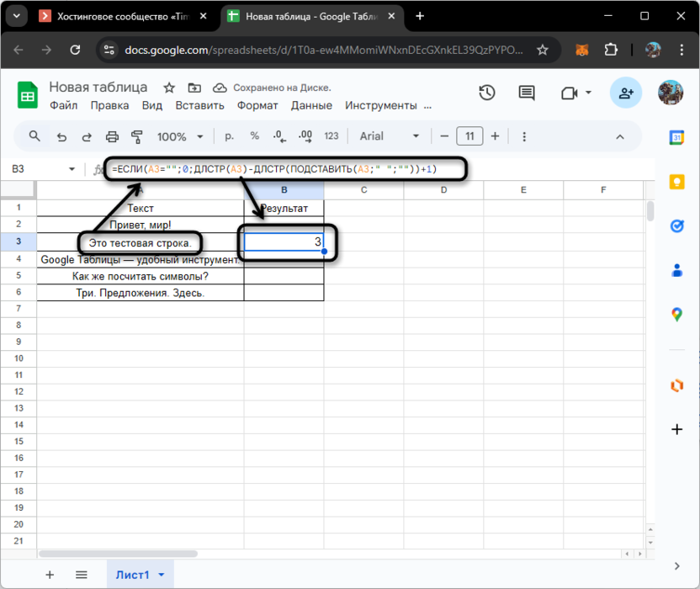Open Google Maps side panel
Viewport: 700px width, 589px height.
[x=676, y=315]
